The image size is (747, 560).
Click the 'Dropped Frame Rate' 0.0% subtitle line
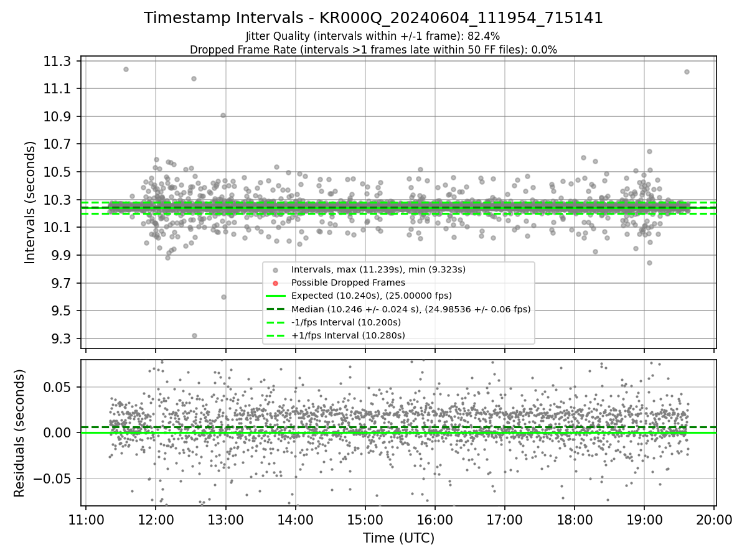374,50
